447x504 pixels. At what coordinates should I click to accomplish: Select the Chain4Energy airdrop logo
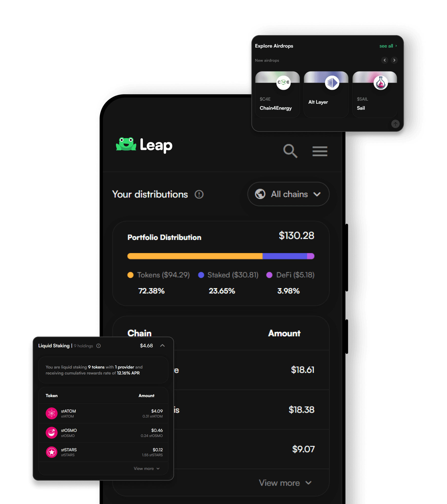283,83
